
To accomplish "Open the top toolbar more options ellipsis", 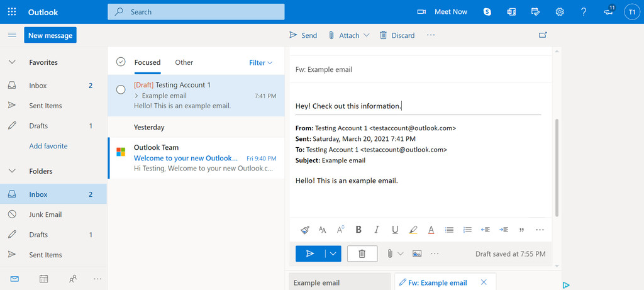I will coord(430,35).
